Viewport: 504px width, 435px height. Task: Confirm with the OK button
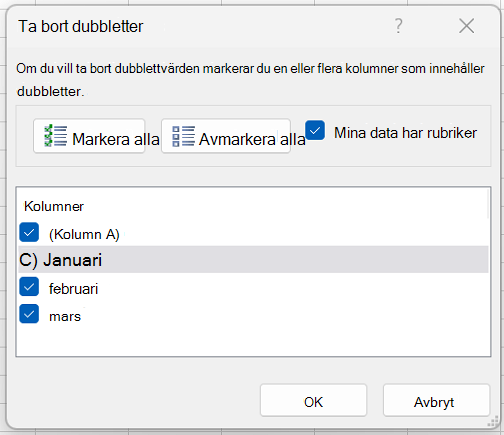[x=313, y=400]
